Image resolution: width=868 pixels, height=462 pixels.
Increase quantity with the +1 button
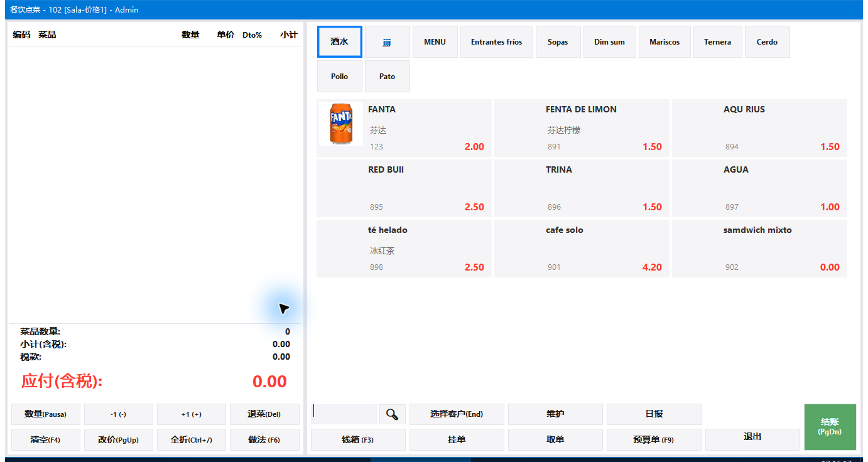click(x=192, y=414)
